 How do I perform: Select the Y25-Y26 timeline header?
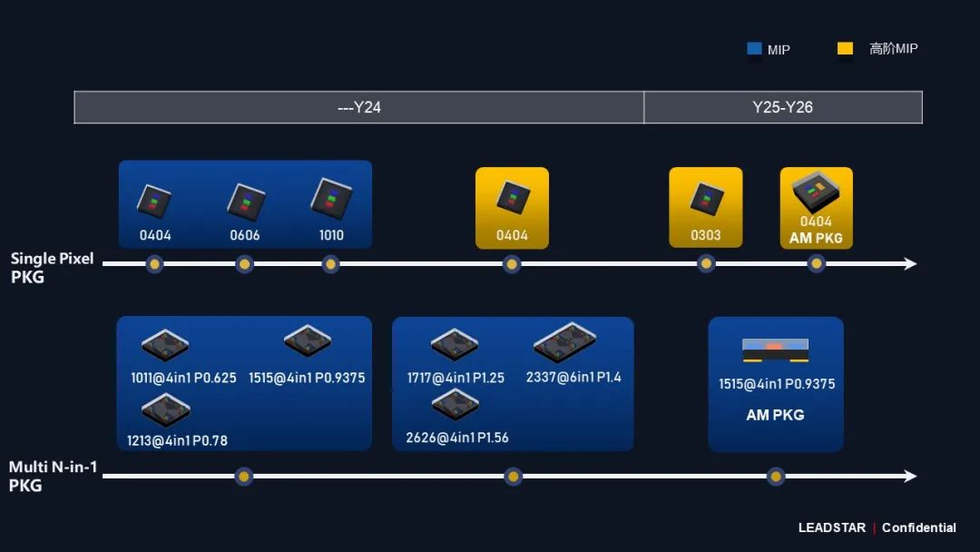[782, 107]
